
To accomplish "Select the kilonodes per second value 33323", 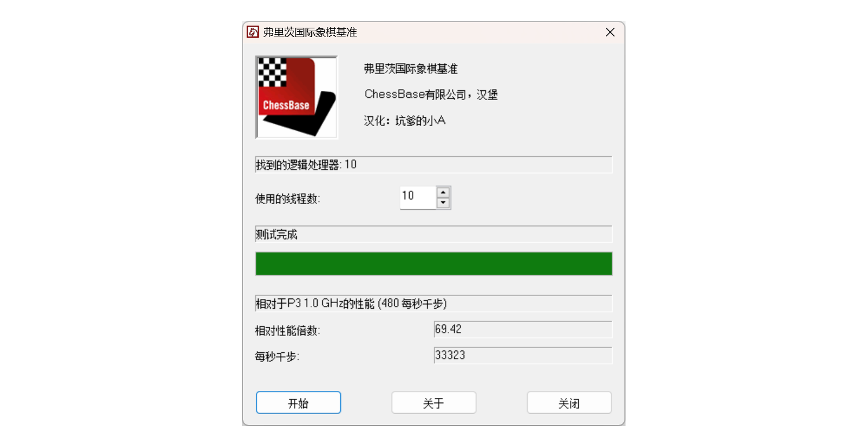I will coord(523,356).
